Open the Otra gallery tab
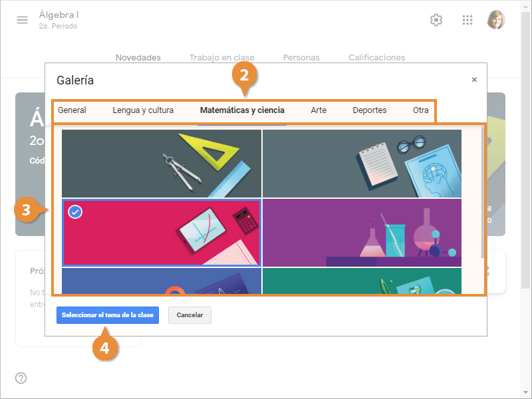 point(421,110)
